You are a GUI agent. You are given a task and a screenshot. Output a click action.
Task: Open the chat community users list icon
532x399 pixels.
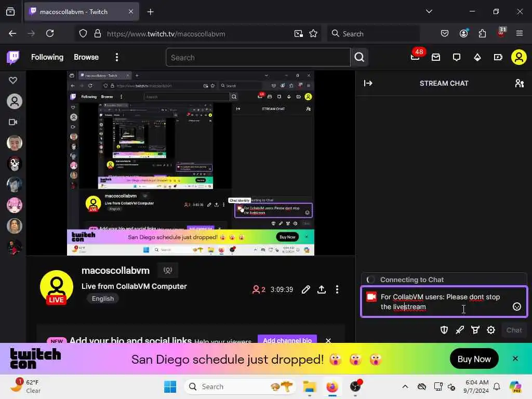[x=519, y=83]
